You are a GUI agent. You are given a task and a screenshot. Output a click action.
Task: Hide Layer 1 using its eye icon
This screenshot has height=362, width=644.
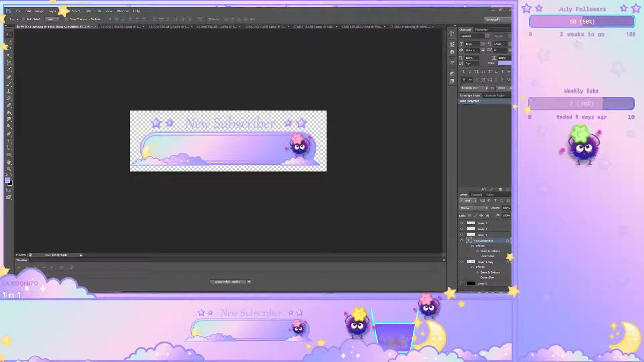click(462, 235)
